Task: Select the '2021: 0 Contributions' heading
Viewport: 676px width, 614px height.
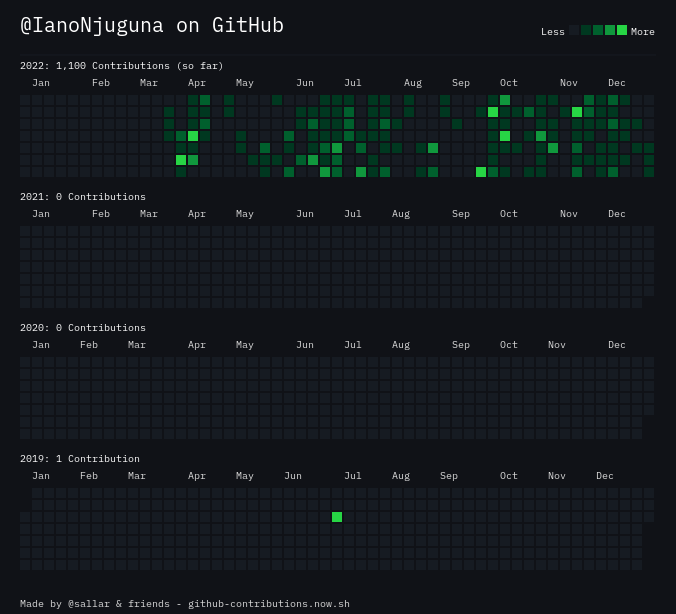Action: [x=83, y=197]
